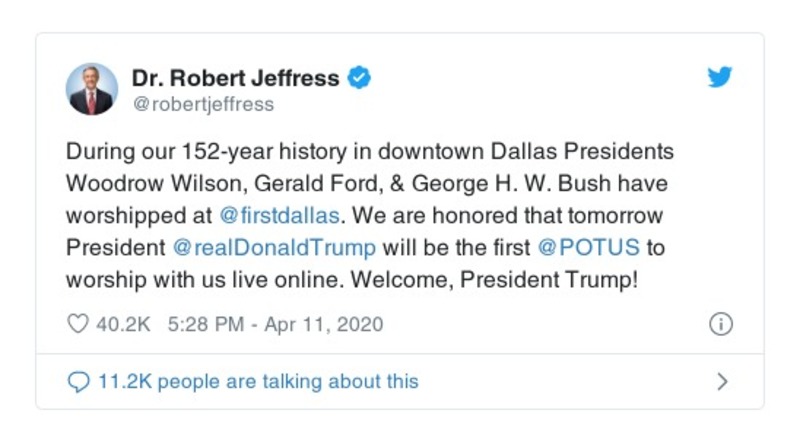The image size is (800, 445).
Task: Click the Twitter bird logo
Action: (x=720, y=78)
